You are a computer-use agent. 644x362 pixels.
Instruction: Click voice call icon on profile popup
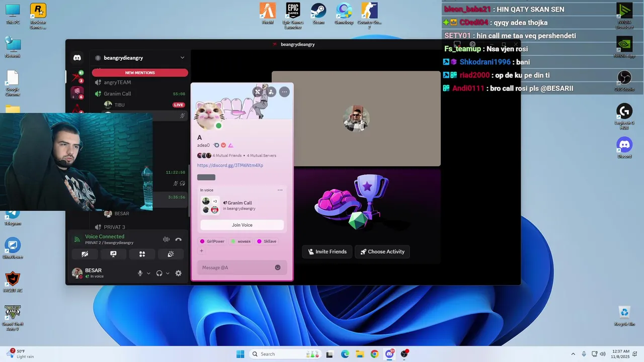pyautogui.click(x=258, y=92)
